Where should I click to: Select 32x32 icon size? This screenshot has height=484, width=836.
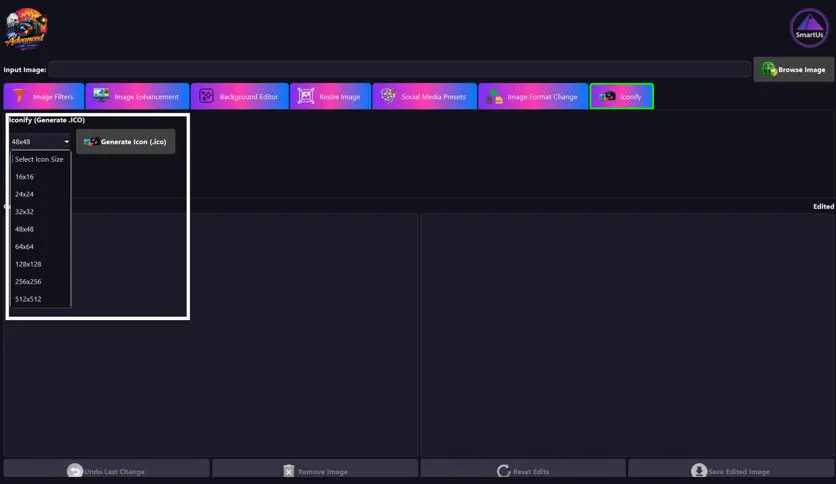pyautogui.click(x=41, y=212)
